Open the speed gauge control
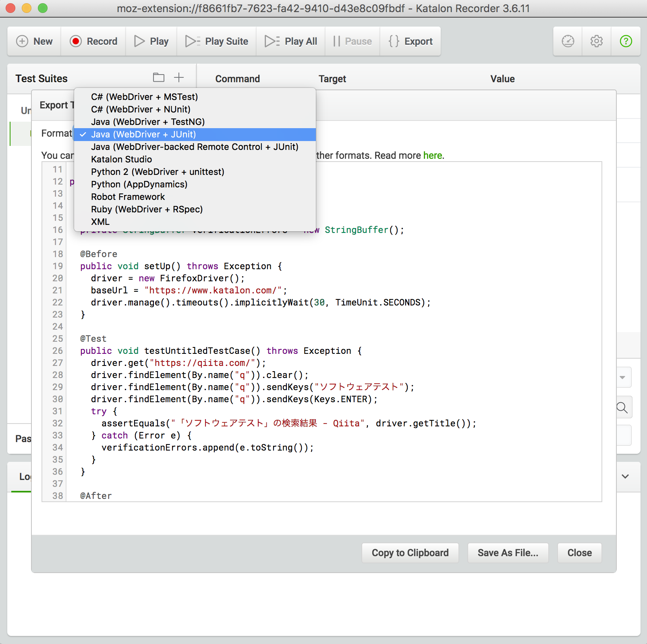 [568, 41]
